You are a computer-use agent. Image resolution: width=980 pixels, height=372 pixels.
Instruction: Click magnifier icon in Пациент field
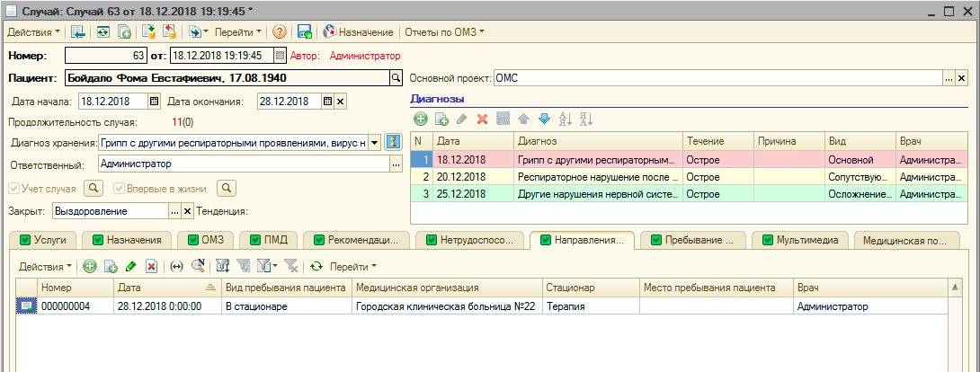tap(394, 78)
